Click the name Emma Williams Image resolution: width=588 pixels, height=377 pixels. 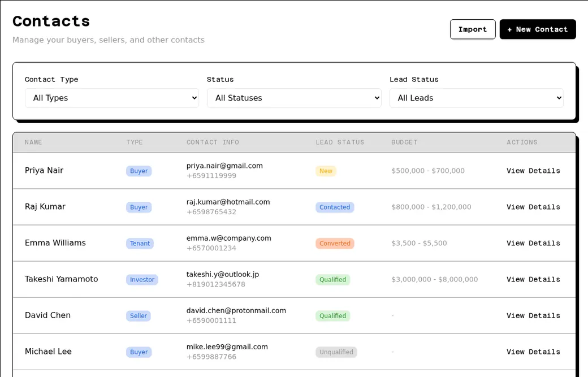pyautogui.click(x=55, y=243)
